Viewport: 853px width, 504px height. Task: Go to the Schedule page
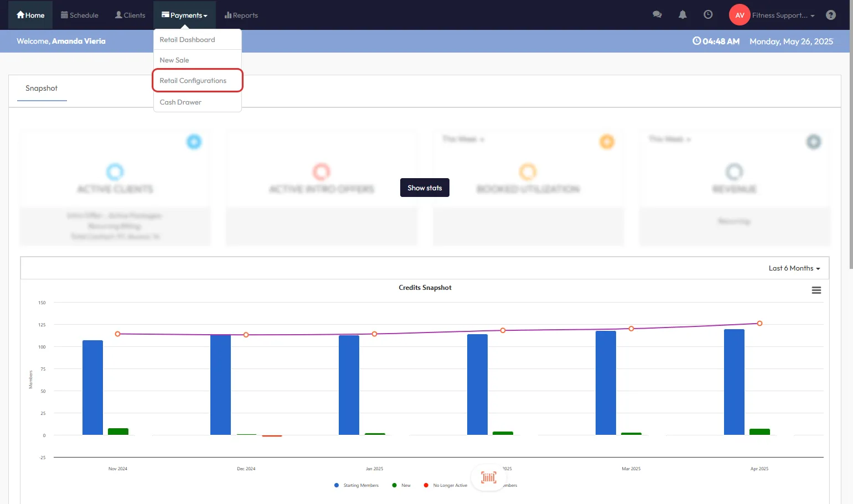click(80, 15)
